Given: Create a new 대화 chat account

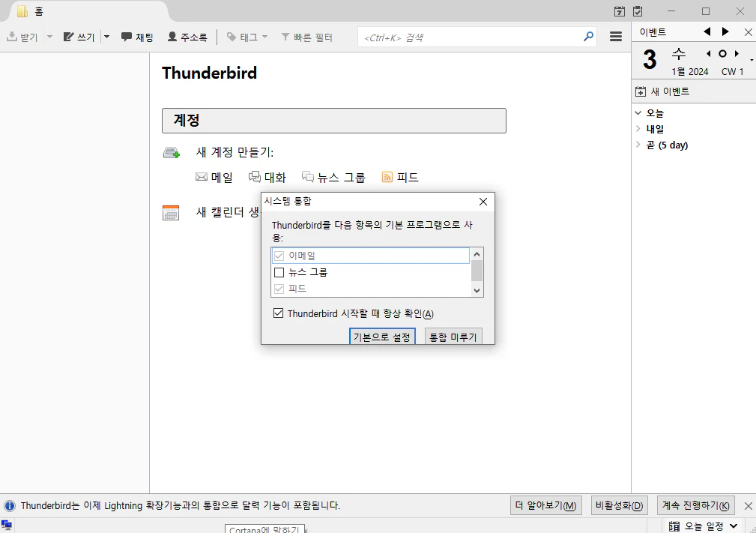Looking at the screenshot, I should click(267, 178).
